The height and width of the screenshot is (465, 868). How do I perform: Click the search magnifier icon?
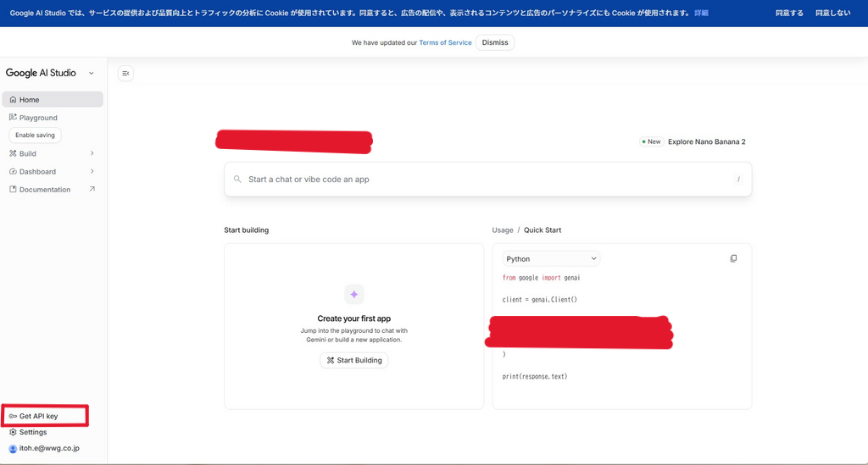237,180
